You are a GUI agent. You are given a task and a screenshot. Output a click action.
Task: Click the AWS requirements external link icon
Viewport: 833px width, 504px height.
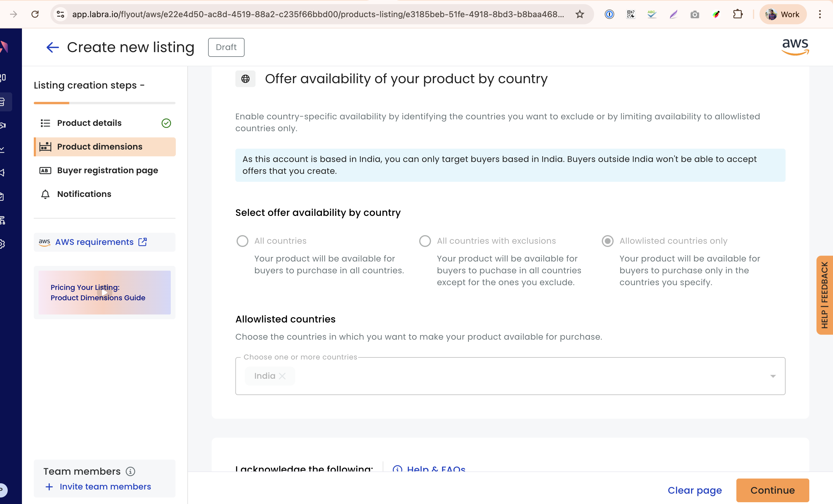click(x=143, y=242)
